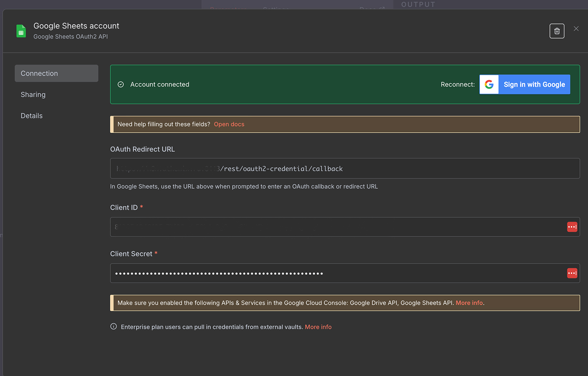The width and height of the screenshot is (588, 376).
Task: Open More info link about external vaults
Action: click(x=318, y=327)
